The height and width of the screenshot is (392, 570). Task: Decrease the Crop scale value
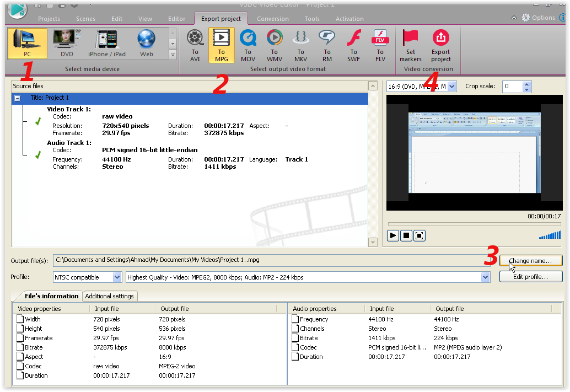(527, 89)
